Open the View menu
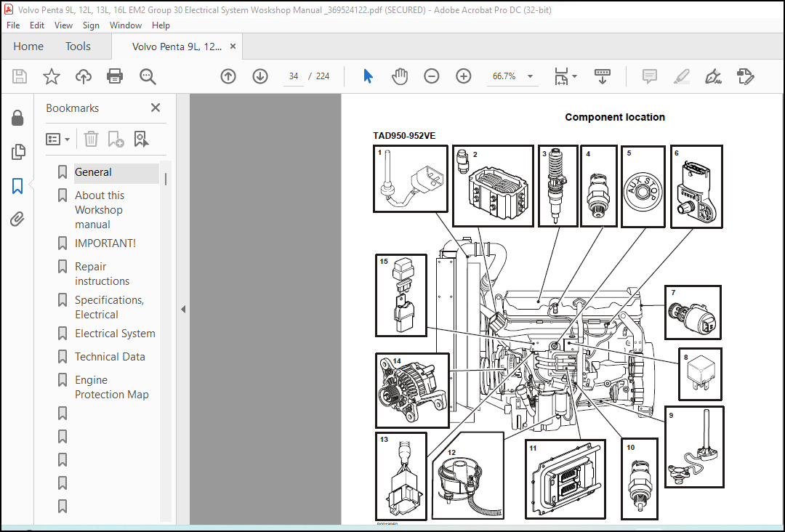 click(63, 25)
